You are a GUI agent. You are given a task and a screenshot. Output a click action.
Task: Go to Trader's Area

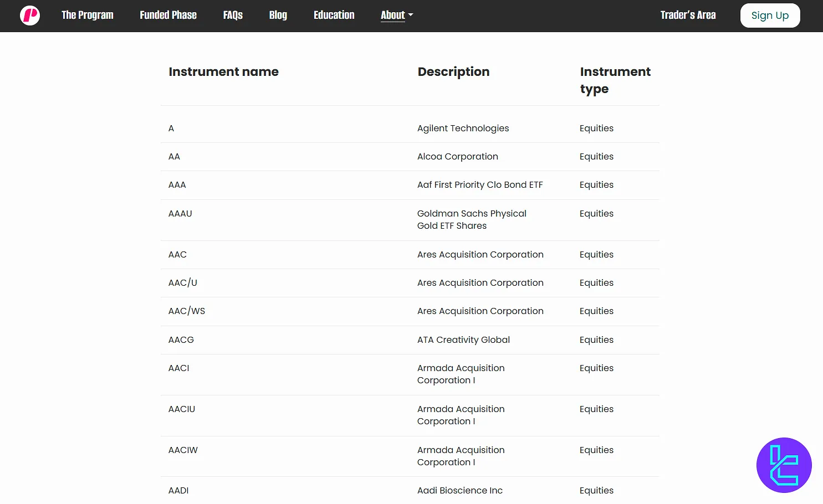[688, 16]
